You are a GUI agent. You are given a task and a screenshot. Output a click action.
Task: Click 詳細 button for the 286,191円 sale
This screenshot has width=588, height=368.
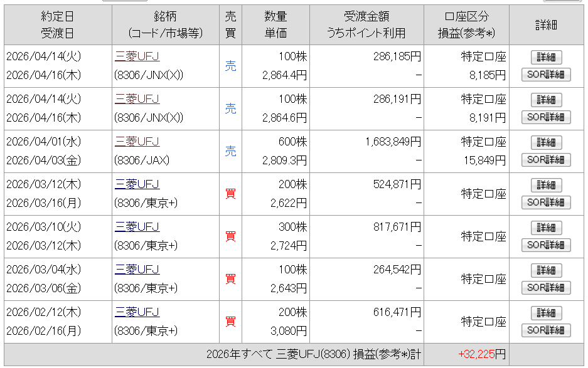point(546,100)
